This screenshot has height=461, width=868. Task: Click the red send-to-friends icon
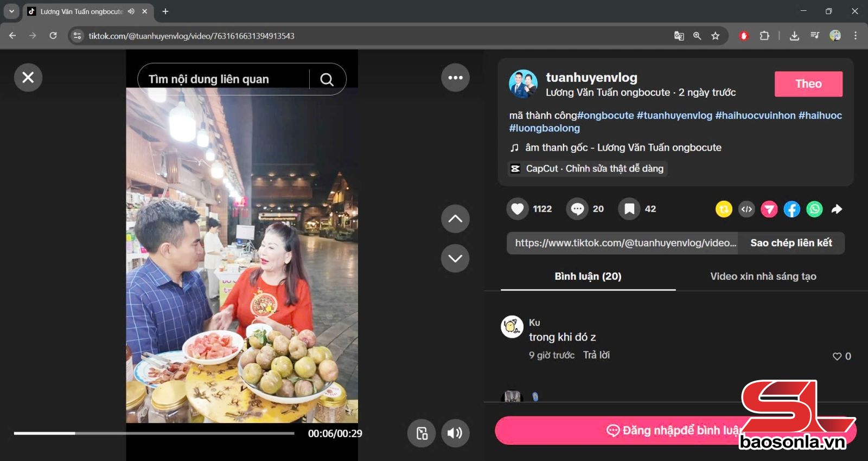point(769,209)
